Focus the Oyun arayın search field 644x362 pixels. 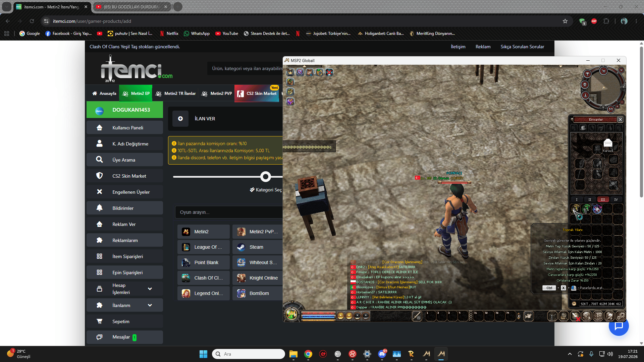229,212
